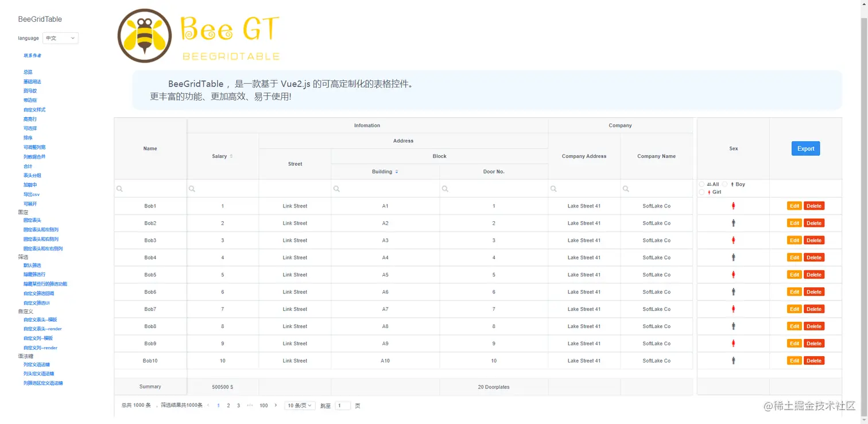Screen dimensions: 868x424
Task: Open the 自定义样式 sidebar item
Action: (x=34, y=110)
